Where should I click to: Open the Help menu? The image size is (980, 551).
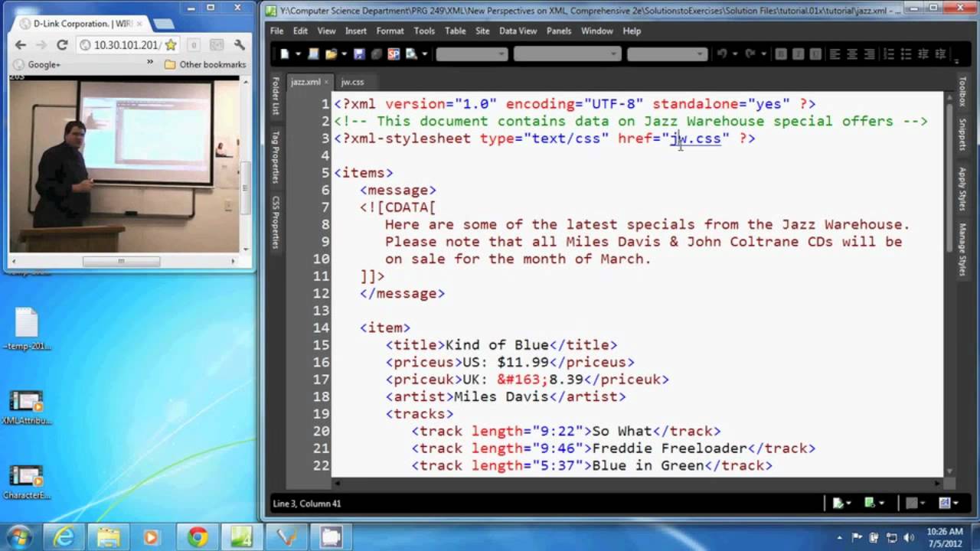click(x=632, y=31)
